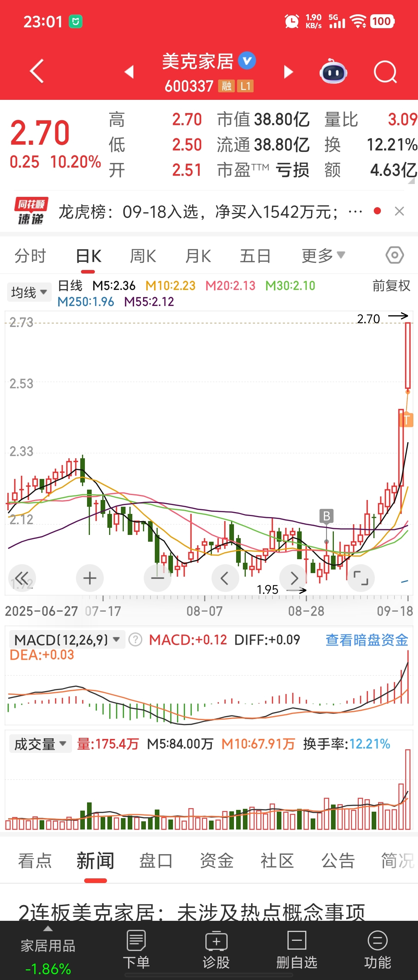The image size is (418, 980).
Task: Open the 新闻 tab
Action: 96,861
